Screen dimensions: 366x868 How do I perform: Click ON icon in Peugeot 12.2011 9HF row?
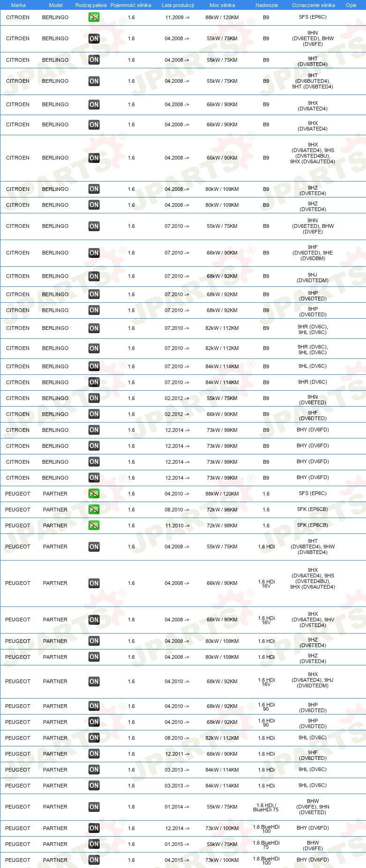tap(94, 754)
